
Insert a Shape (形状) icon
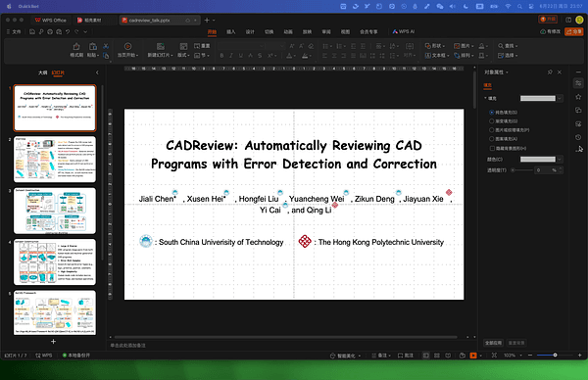(427, 46)
